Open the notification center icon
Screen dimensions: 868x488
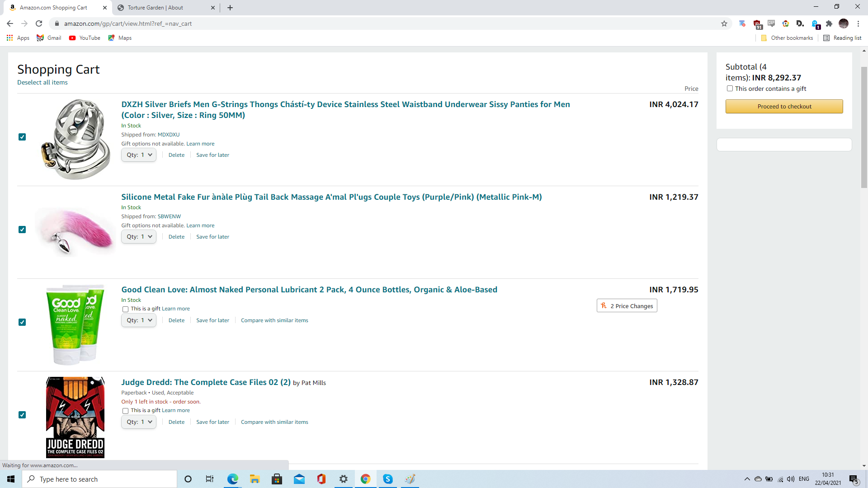[x=854, y=479]
